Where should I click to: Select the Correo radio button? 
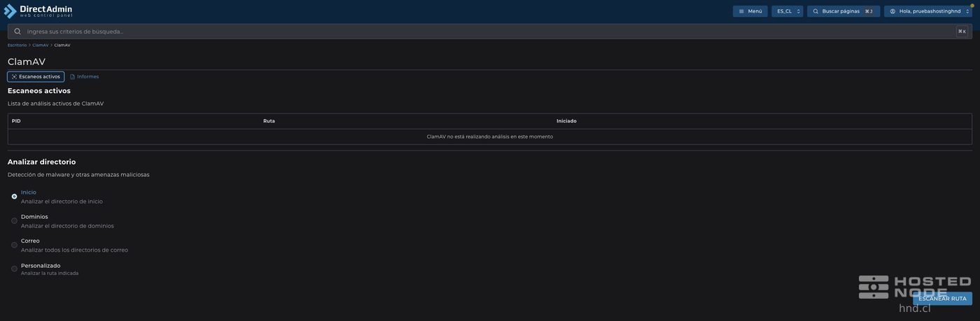tap(14, 245)
